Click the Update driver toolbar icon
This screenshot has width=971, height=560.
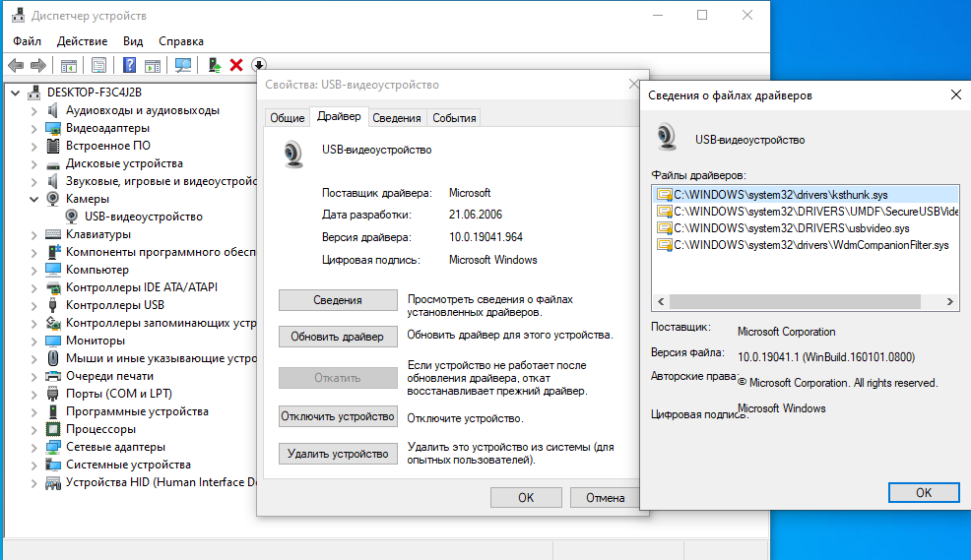pyautogui.click(x=214, y=65)
